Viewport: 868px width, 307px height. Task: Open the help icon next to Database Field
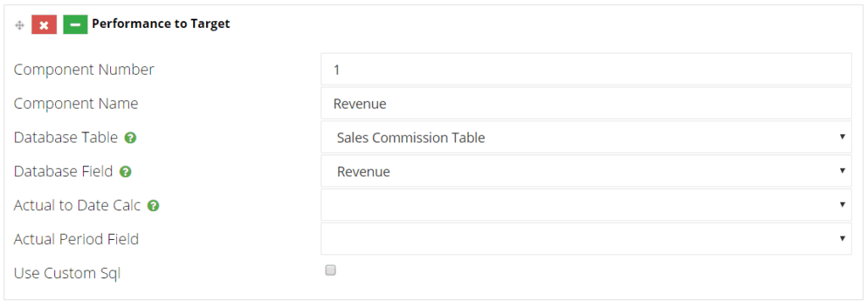coord(125,172)
